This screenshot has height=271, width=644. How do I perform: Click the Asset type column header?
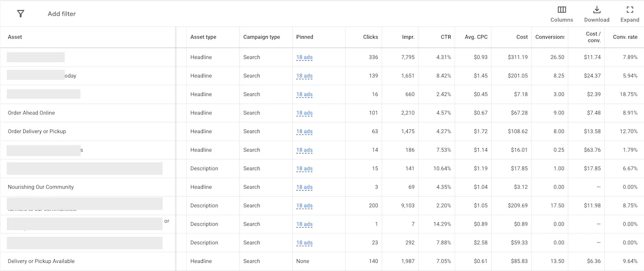point(203,37)
